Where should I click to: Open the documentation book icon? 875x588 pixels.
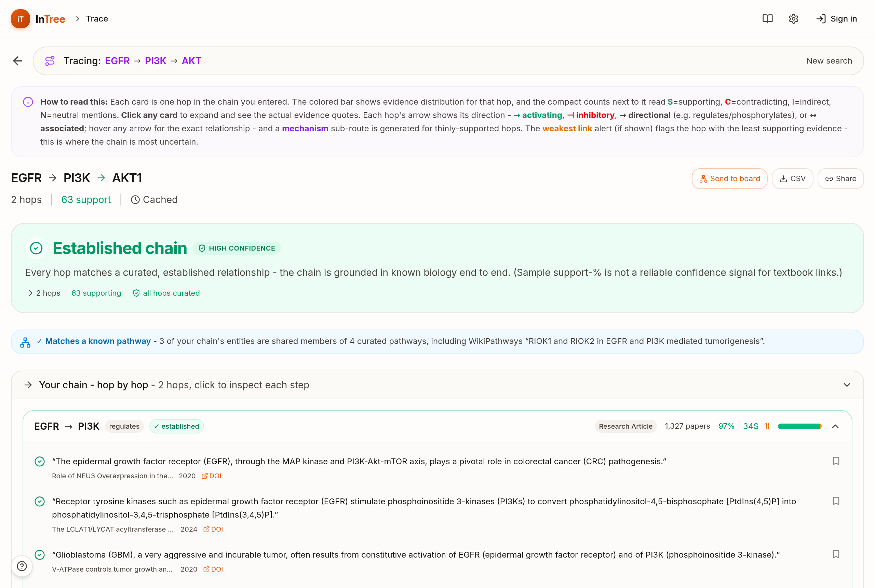pos(767,19)
